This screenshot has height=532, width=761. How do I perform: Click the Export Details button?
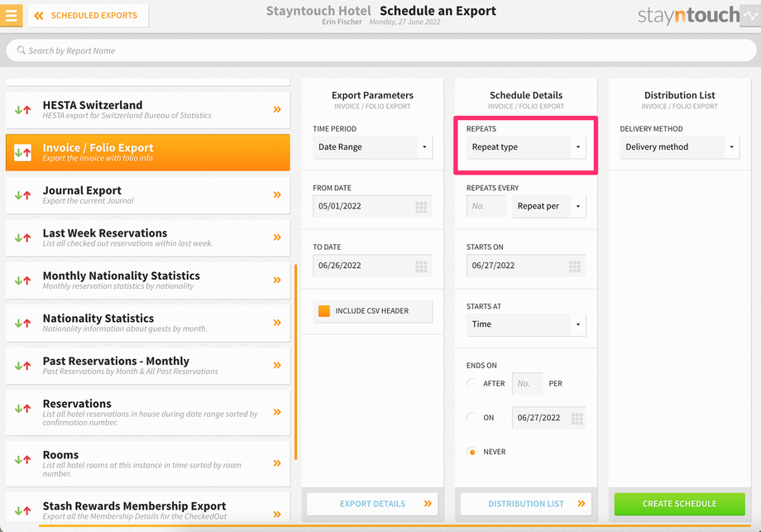tap(372, 504)
